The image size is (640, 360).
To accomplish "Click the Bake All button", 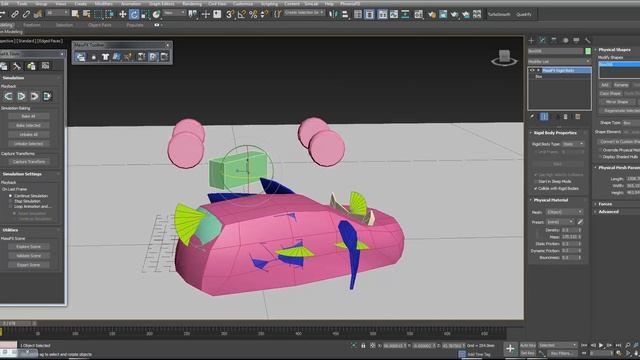I will [29, 116].
